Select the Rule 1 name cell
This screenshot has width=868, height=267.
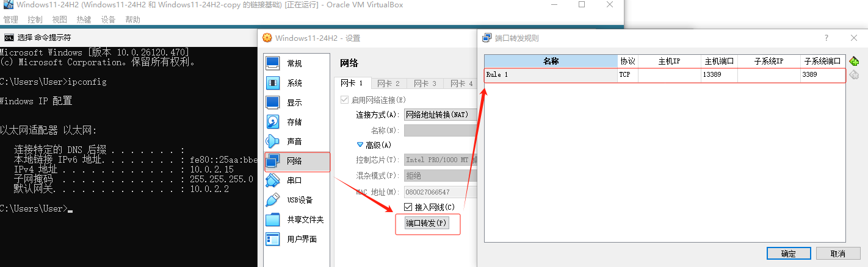(551, 75)
